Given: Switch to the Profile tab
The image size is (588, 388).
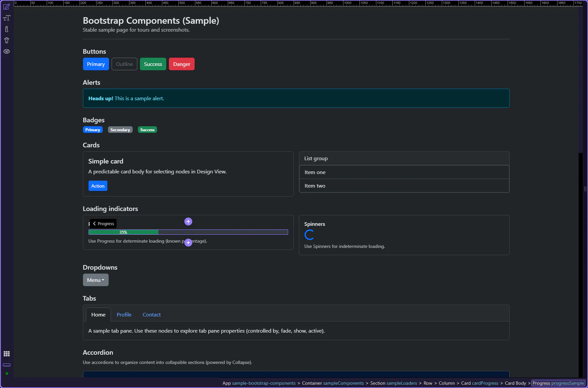Looking at the screenshot, I should click(124, 314).
